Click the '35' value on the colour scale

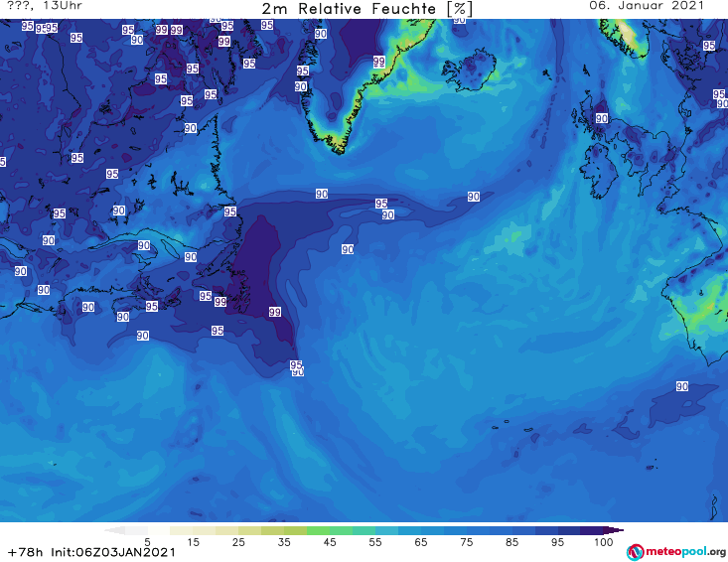coord(284,542)
